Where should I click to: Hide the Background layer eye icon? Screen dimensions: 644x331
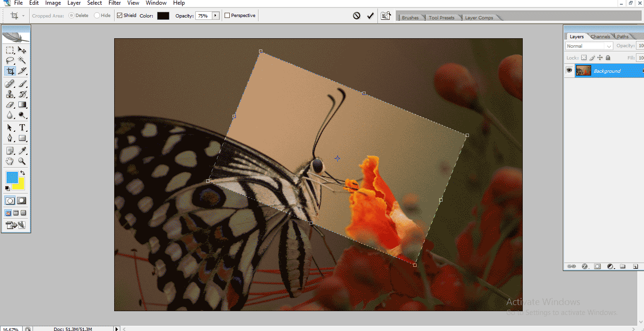(x=569, y=71)
